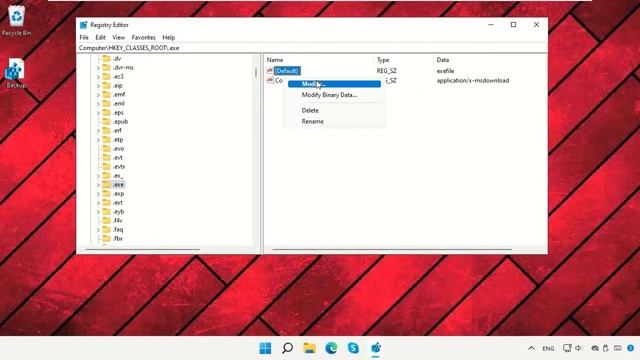Click the (Default) string value icon
The height and width of the screenshot is (360, 640).
pos(270,71)
